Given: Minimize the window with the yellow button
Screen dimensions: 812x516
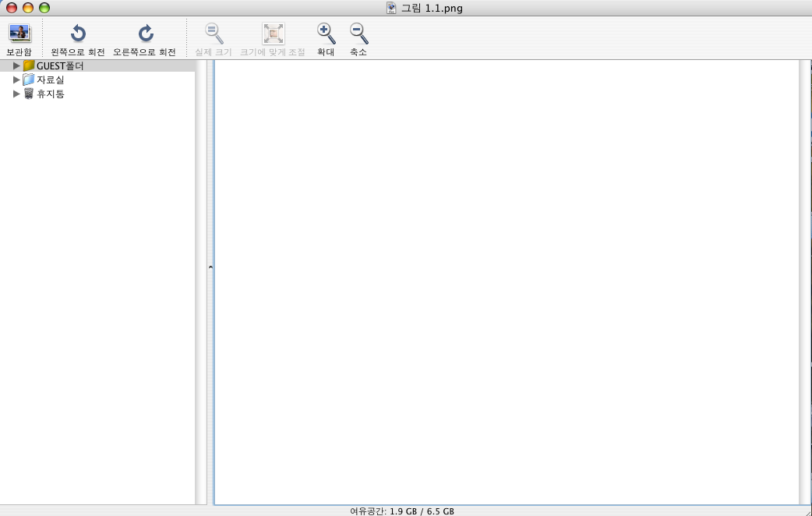Looking at the screenshot, I should [x=28, y=8].
